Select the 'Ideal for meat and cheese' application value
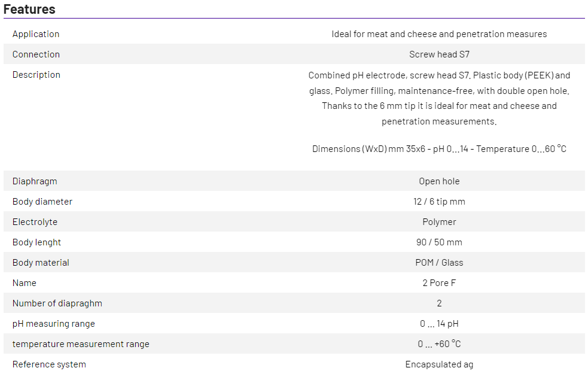Image resolution: width=588 pixels, height=377 pixels. coord(439,34)
